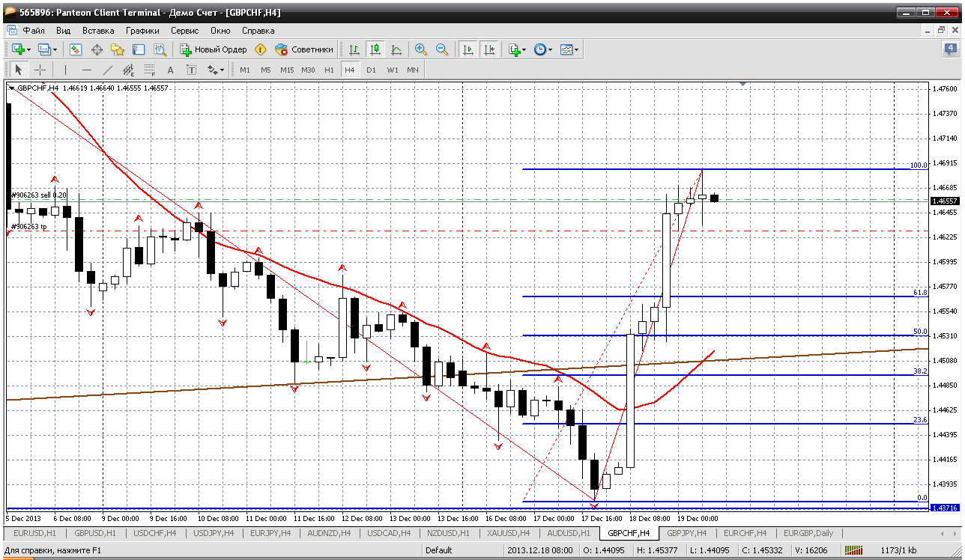Open the Profiles toolbar icon
Viewport: 965px width, 560px height.
click(x=44, y=49)
